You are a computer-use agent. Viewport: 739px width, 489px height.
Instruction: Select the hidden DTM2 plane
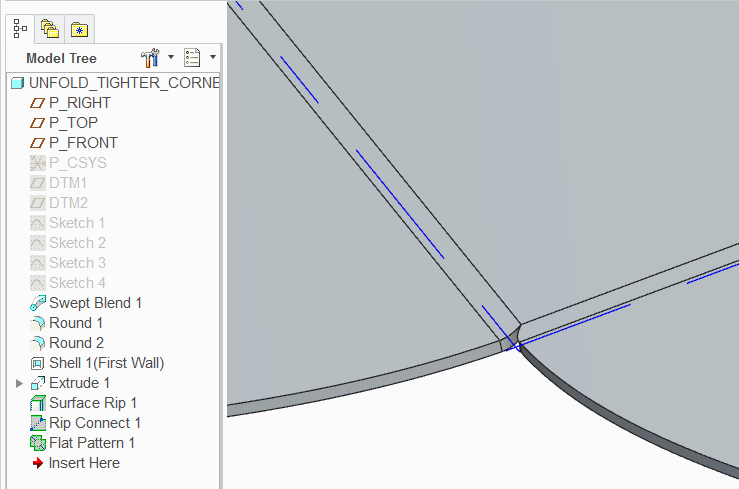(x=68, y=203)
